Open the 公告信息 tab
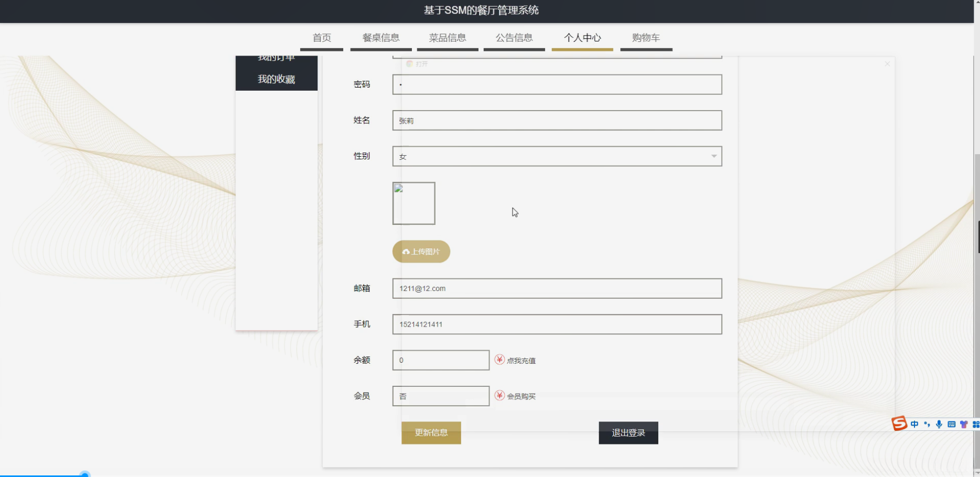This screenshot has height=477, width=980. coord(514,38)
